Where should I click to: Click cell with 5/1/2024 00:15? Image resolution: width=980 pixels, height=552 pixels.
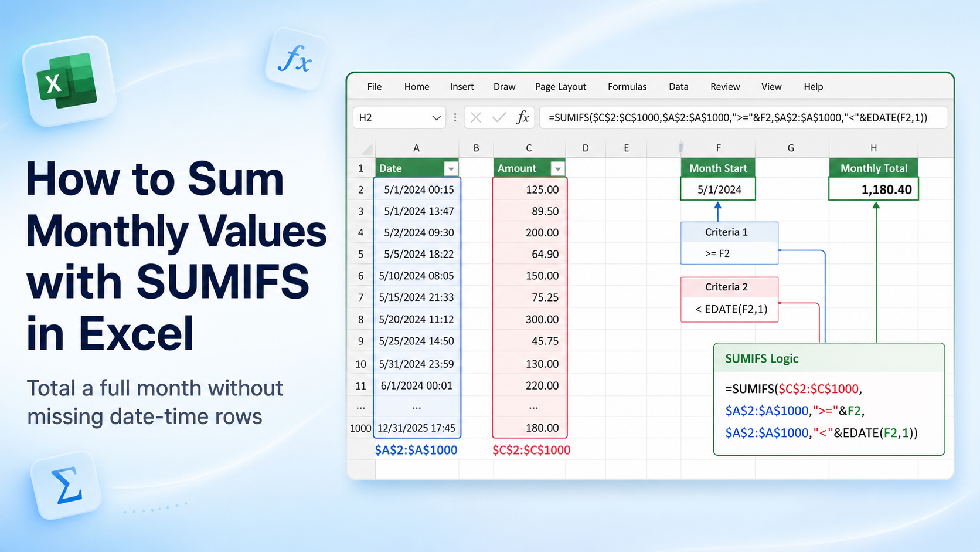point(417,189)
